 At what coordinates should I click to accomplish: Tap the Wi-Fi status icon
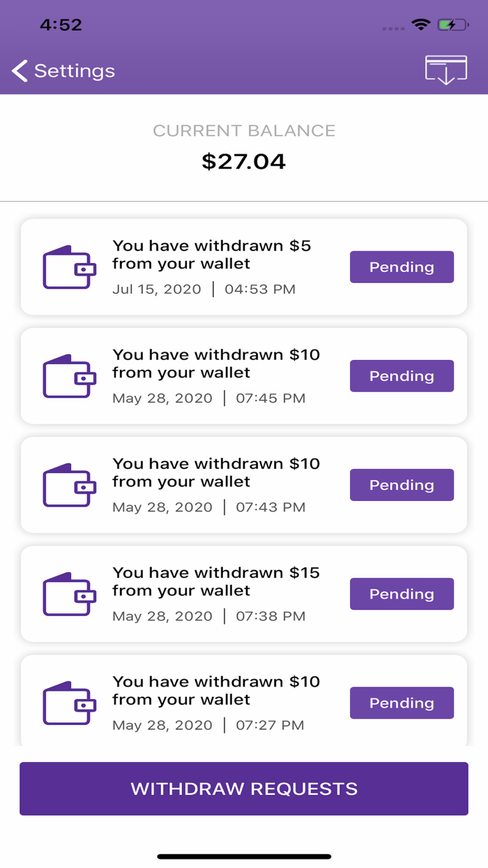click(420, 25)
